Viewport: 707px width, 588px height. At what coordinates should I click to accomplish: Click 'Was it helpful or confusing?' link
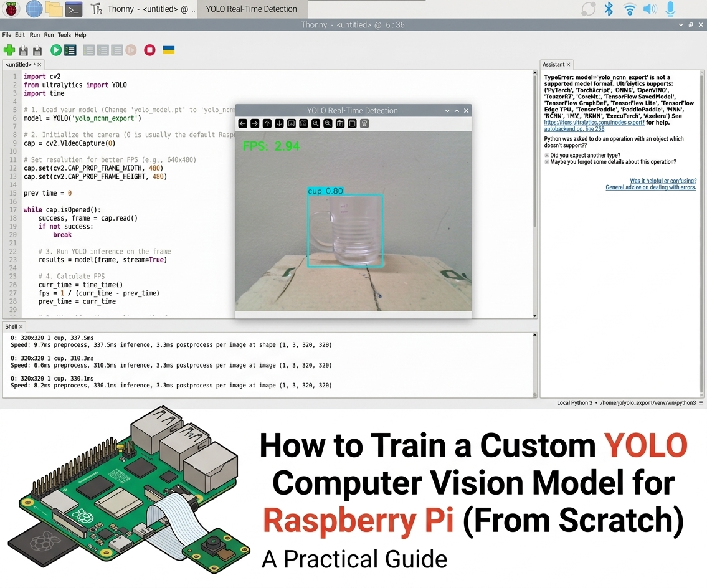pyautogui.click(x=663, y=181)
